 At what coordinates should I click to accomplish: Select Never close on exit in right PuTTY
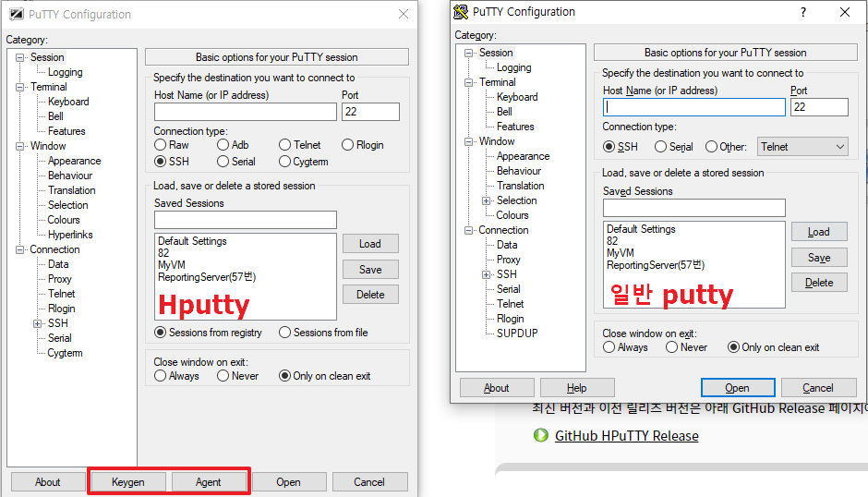tap(671, 346)
